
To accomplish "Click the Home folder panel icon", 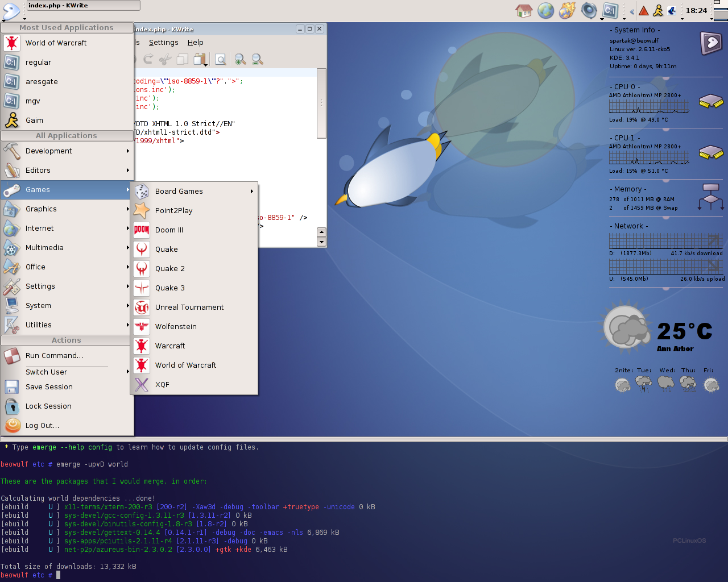I will click(524, 10).
